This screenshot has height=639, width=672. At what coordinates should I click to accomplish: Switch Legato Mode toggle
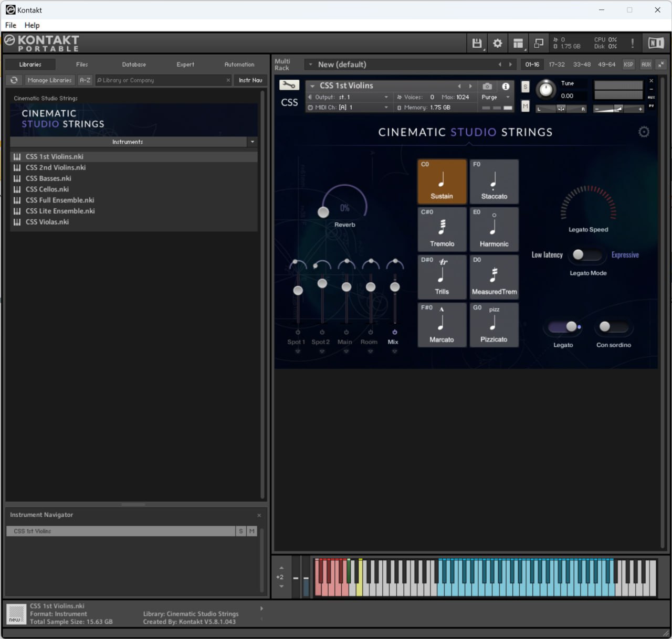[587, 255]
